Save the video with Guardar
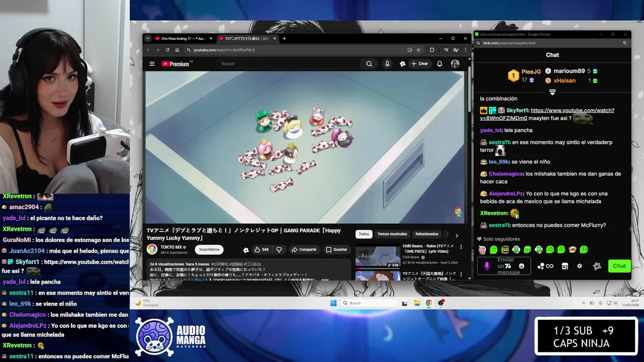Image resolution: width=644 pixels, height=362 pixels. [336, 249]
